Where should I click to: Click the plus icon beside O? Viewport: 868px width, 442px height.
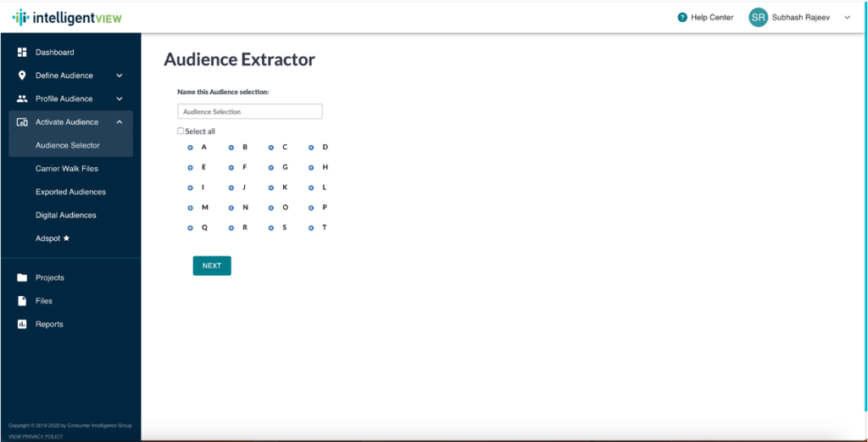click(x=271, y=208)
